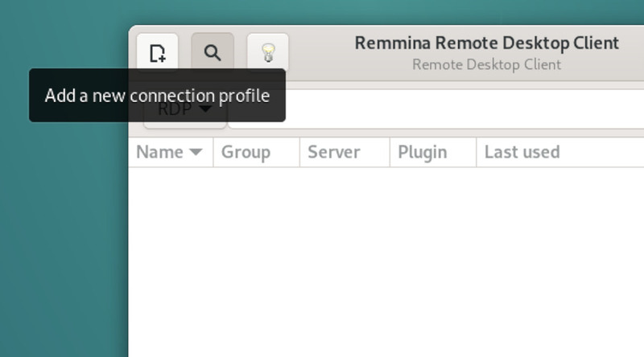This screenshot has height=357, width=644.
Task: Click the lightbulb tips icon
Action: click(x=267, y=53)
